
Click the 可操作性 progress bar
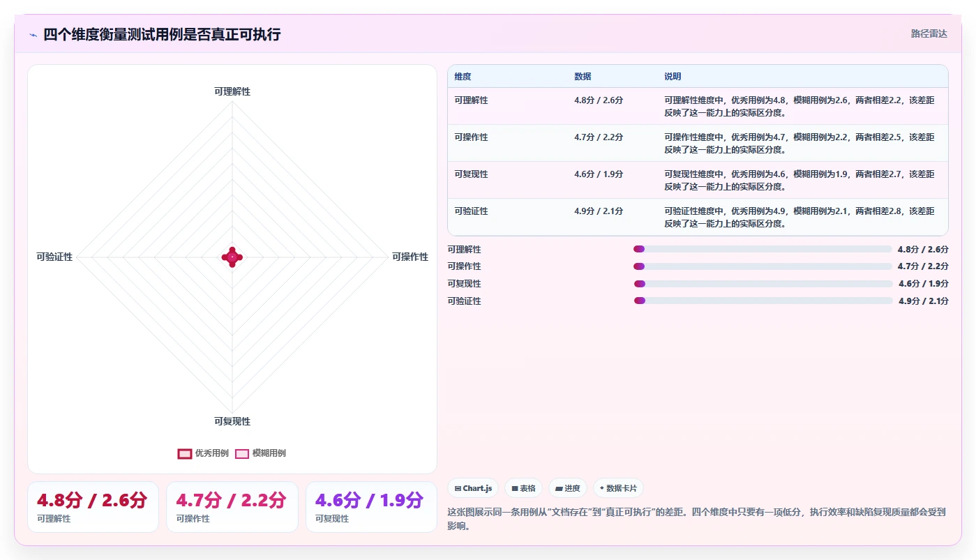click(763, 266)
